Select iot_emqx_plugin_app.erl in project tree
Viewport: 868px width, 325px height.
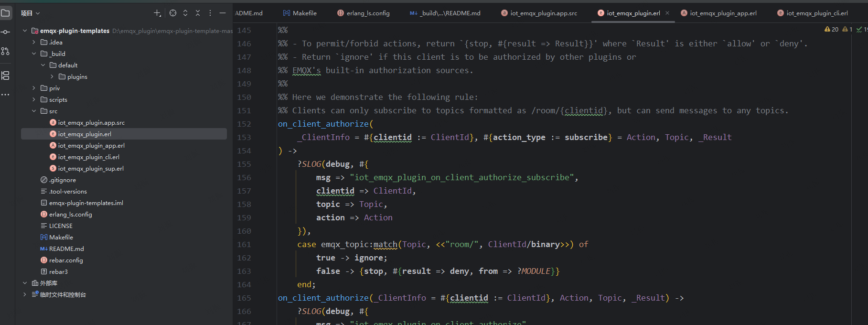pos(91,145)
